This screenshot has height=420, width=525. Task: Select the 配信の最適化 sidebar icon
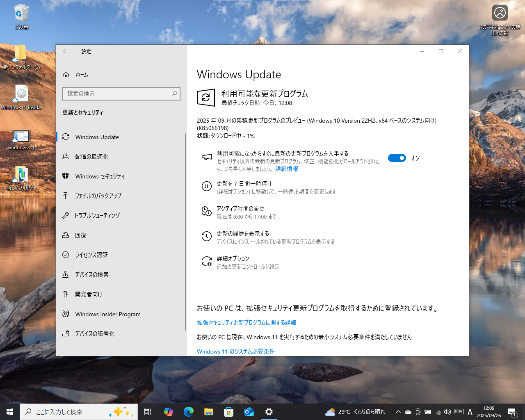click(65, 156)
